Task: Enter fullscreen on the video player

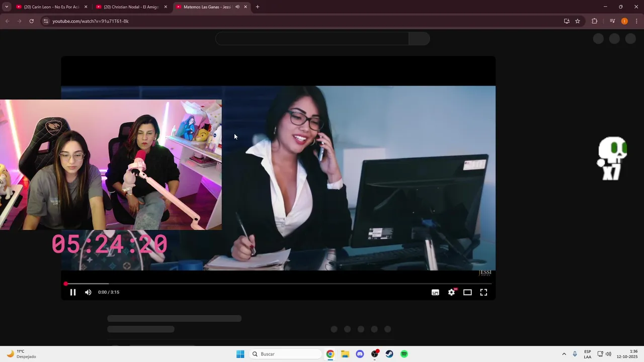Action: 484,292
